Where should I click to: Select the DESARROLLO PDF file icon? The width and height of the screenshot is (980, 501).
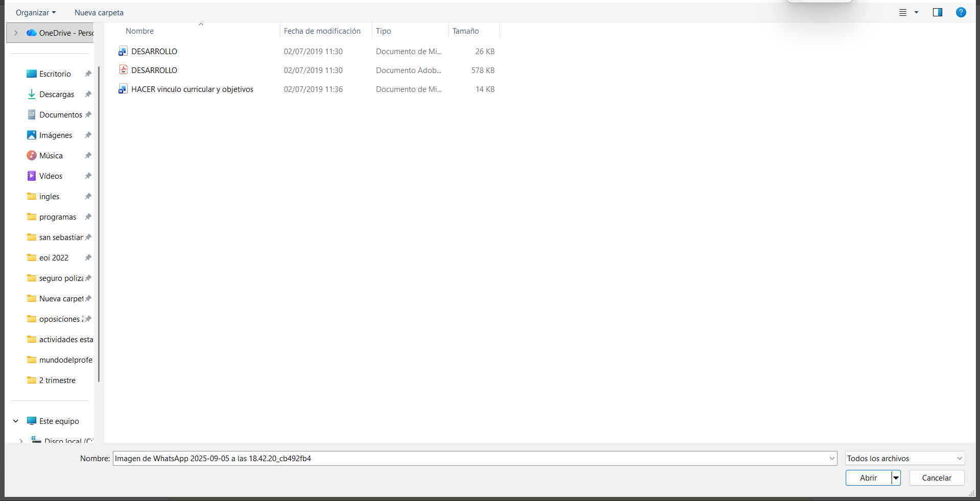point(123,70)
